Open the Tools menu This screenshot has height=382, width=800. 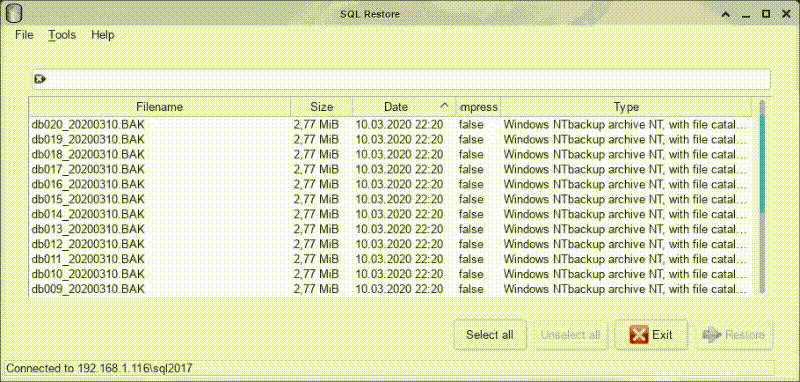(x=62, y=35)
